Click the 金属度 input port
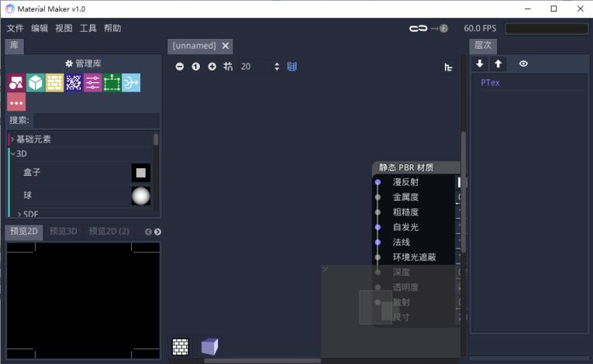Image resolution: width=593 pixels, height=364 pixels. pyautogui.click(x=378, y=197)
